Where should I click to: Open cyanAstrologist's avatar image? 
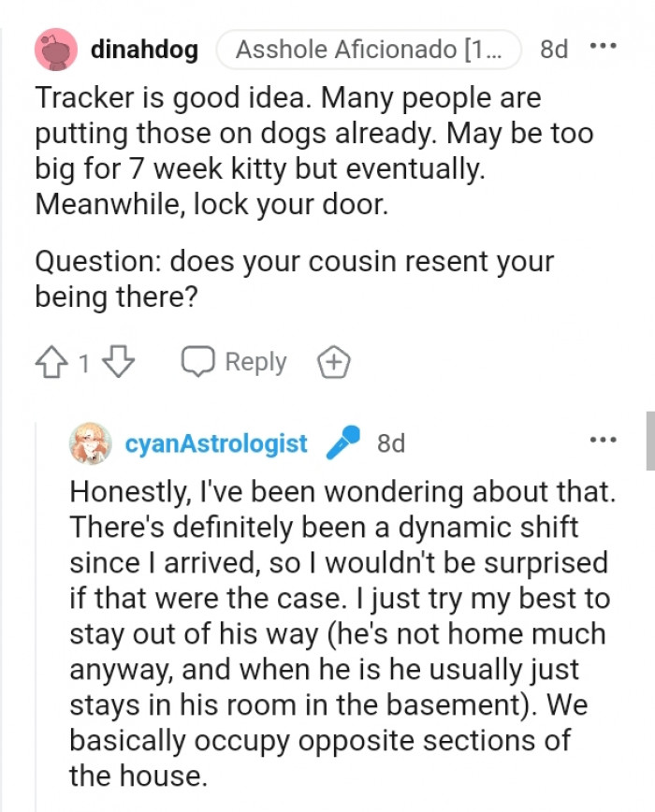[91, 443]
